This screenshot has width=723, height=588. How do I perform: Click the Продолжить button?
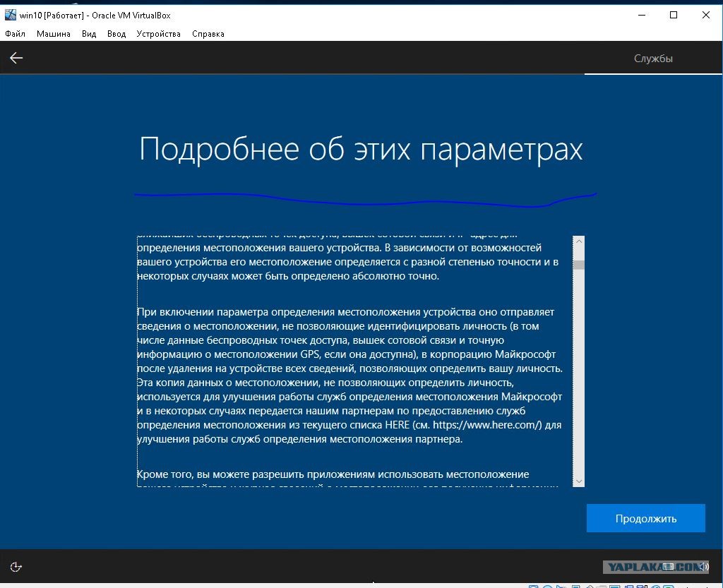point(645,518)
